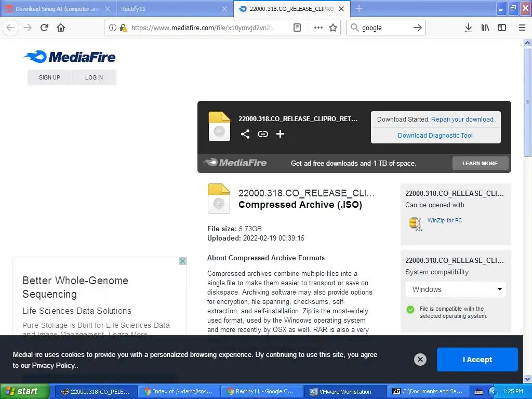Click the 1:25 PM taskbar clock
Image resolution: width=532 pixels, height=399 pixels.
[513, 392]
